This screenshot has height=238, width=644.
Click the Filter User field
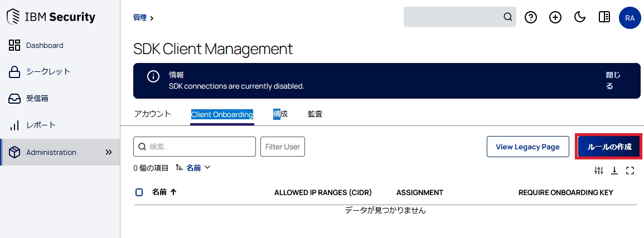[x=283, y=147]
